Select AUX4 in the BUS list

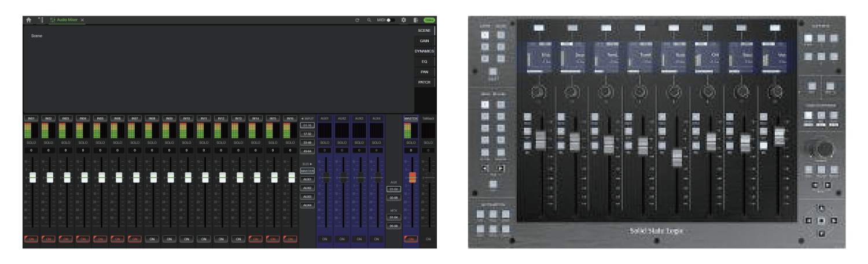click(x=307, y=205)
